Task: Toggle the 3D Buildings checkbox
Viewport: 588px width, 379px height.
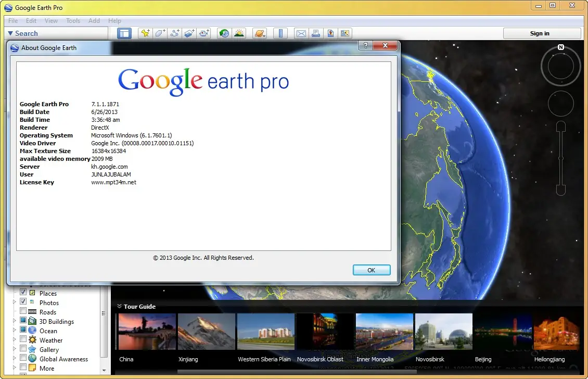Action: (23, 320)
